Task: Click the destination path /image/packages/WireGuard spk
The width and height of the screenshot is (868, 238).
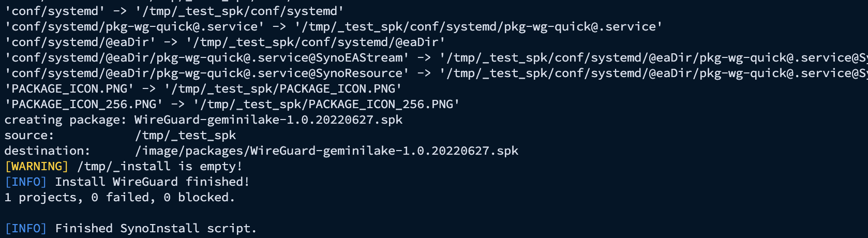Action: click(x=326, y=151)
